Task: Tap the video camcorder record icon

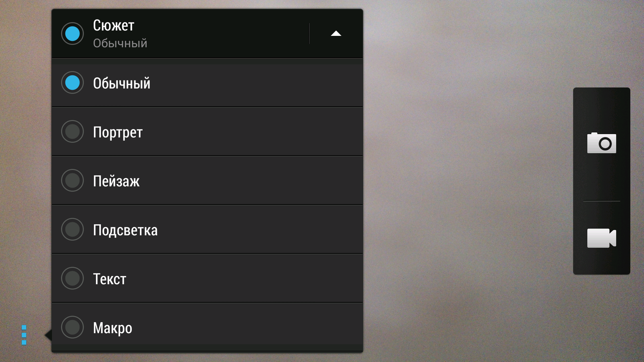Action: pyautogui.click(x=601, y=238)
